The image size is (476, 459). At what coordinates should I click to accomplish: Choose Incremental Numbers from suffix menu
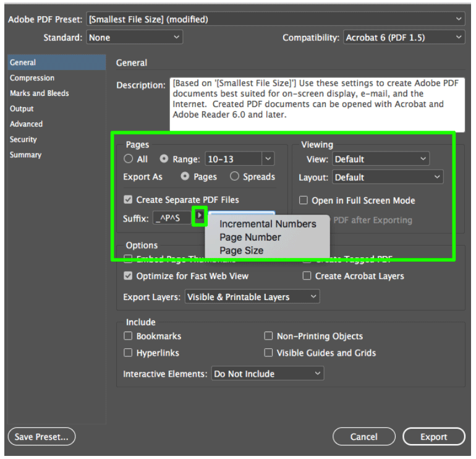268,224
